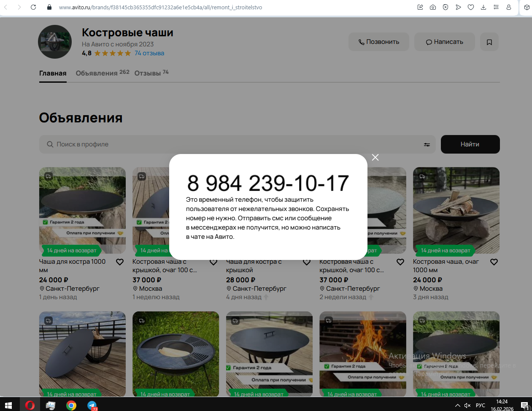Image resolution: width=532 pixels, height=411 pixels.
Task: Open the 74 отзыва link
Action: pos(149,53)
